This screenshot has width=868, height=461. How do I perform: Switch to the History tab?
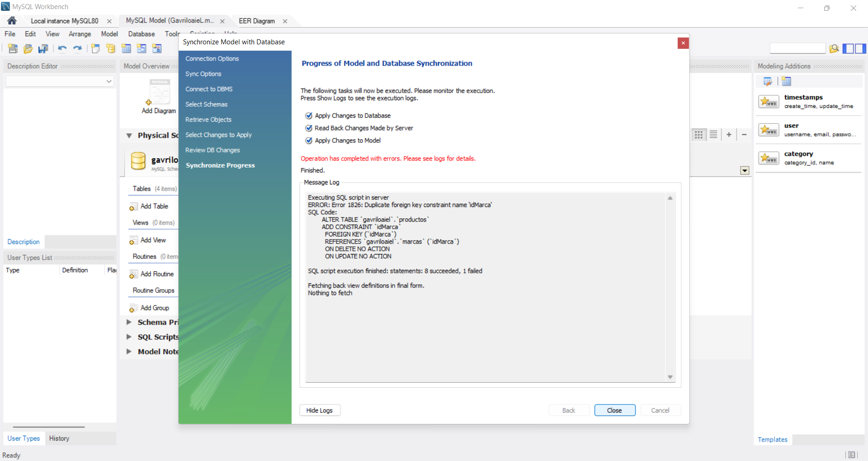pos(59,438)
